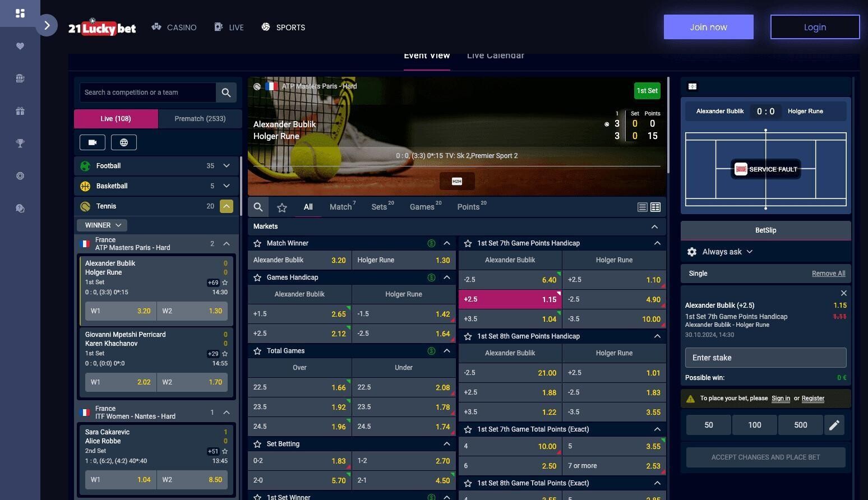This screenshot has height=500, width=868.
Task: Click the magnifier icon in competition search
Action: [226, 92]
